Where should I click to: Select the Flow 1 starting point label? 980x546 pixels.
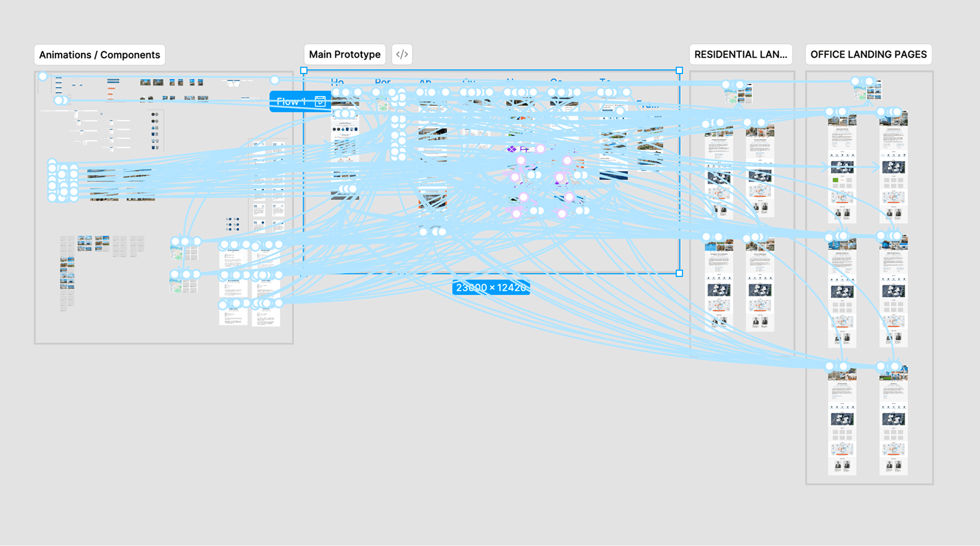pyautogui.click(x=300, y=101)
